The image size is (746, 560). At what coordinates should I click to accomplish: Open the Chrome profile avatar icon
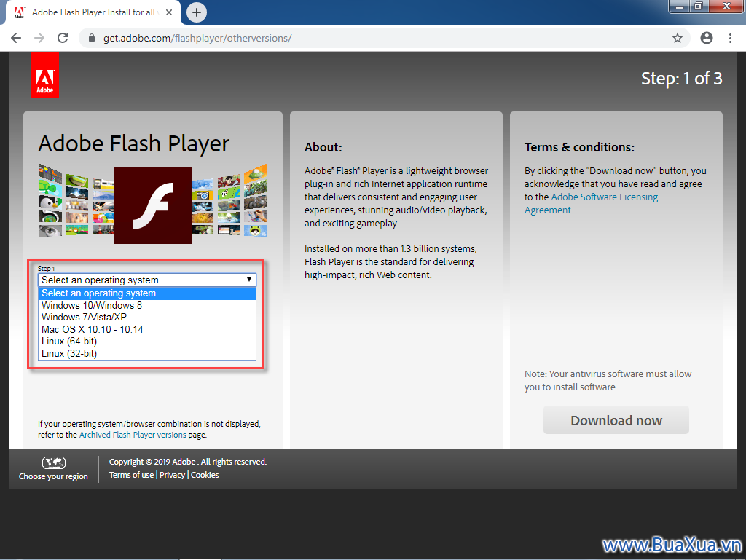[707, 38]
